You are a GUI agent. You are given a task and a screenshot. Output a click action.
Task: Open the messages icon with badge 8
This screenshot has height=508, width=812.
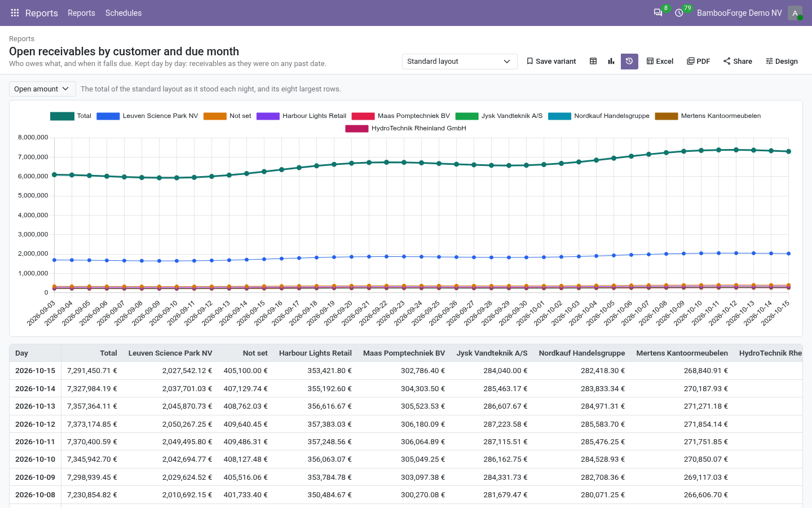pyautogui.click(x=658, y=12)
